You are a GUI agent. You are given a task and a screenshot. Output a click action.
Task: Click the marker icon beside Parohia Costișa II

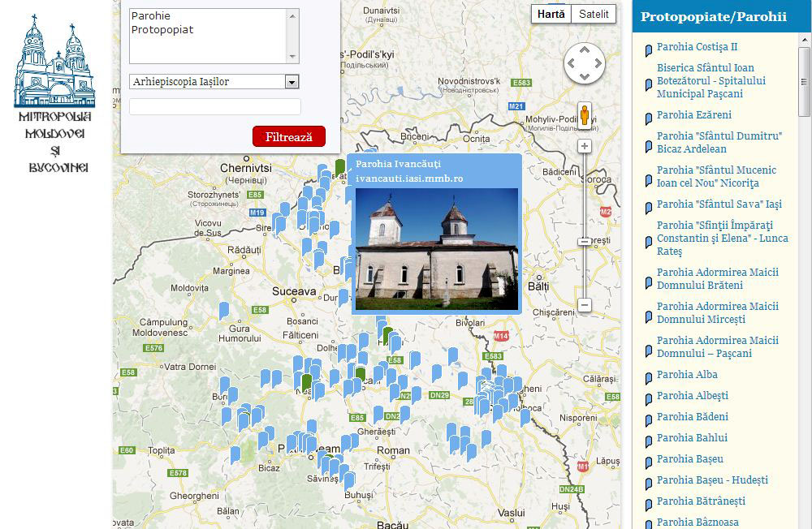point(648,50)
